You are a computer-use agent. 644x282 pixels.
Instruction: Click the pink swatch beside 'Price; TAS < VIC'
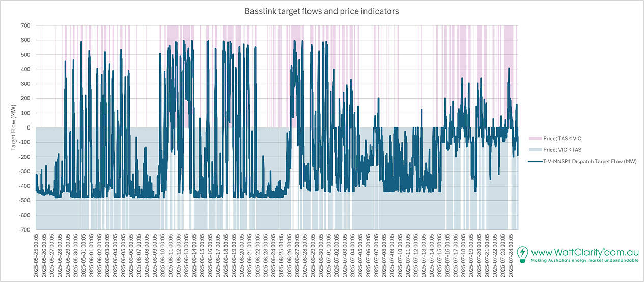pyautogui.click(x=535, y=138)
